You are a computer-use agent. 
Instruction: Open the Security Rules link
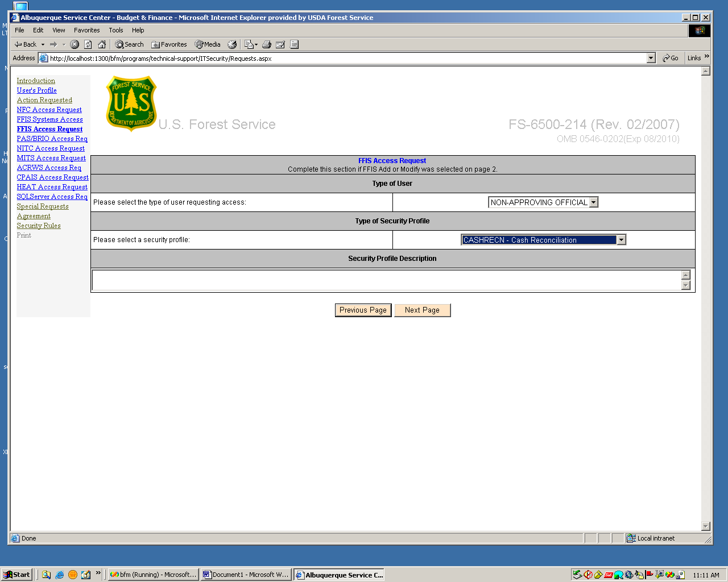click(x=39, y=226)
